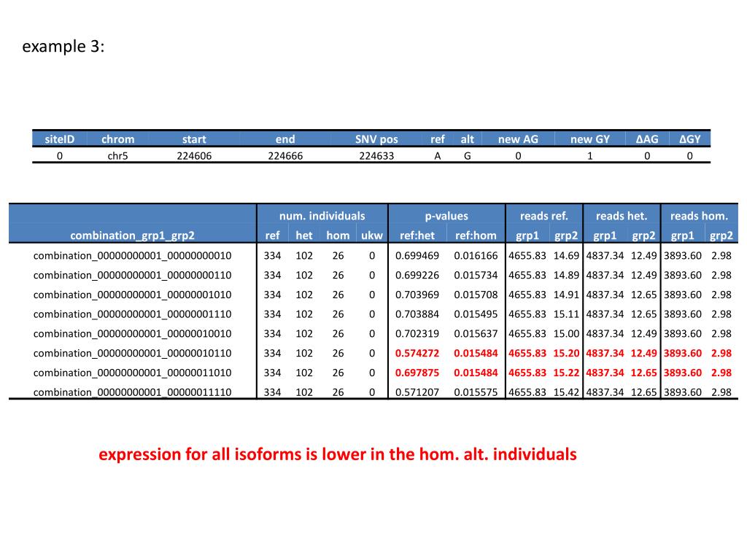Click the 'reads het.' group header
747x560 pixels.
(x=622, y=216)
